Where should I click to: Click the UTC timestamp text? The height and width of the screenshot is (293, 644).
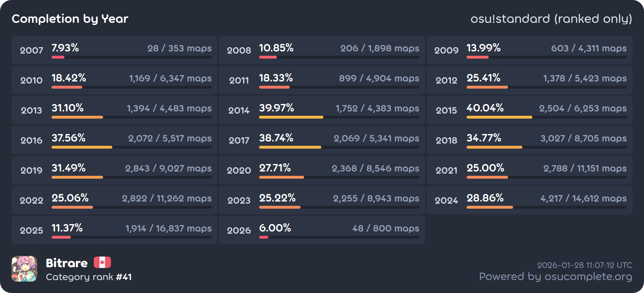coord(585,265)
